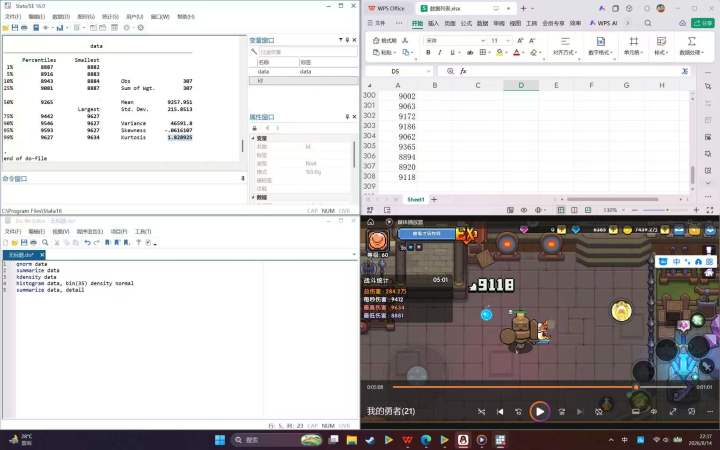Image resolution: width=720 pixels, height=450 pixels.
Task: Click the video player fullscreen expand icon
Action: pos(673,412)
